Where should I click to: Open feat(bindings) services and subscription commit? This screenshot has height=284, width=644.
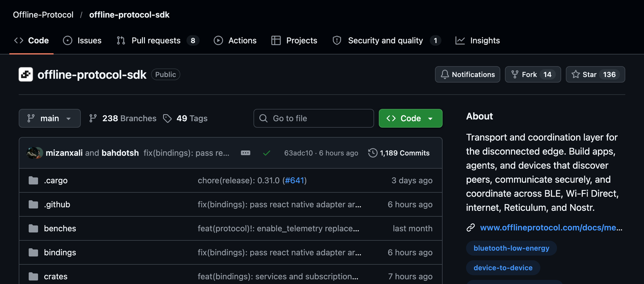[x=278, y=277]
